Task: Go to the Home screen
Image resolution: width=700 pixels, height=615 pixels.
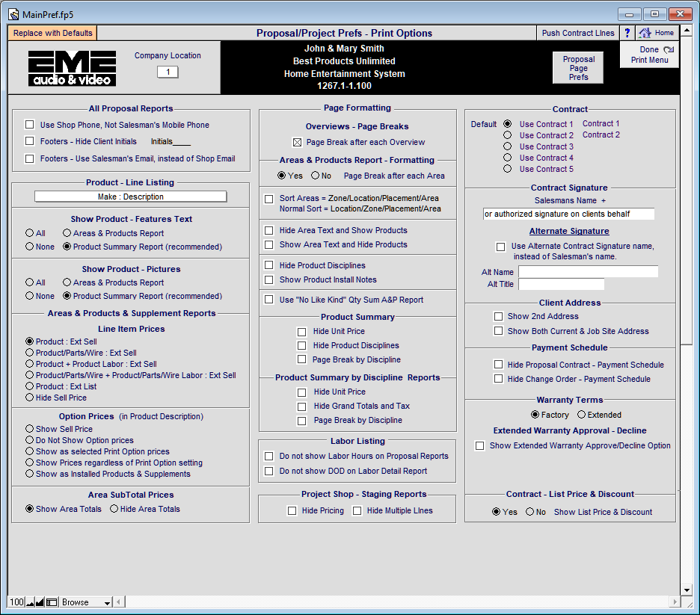Action: pos(657,33)
